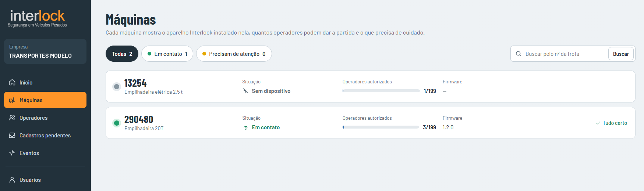Image resolution: width=644 pixels, height=191 pixels.
Task: Open Cadastros pendentes section
Action: pyautogui.click(x=45, y=135)
